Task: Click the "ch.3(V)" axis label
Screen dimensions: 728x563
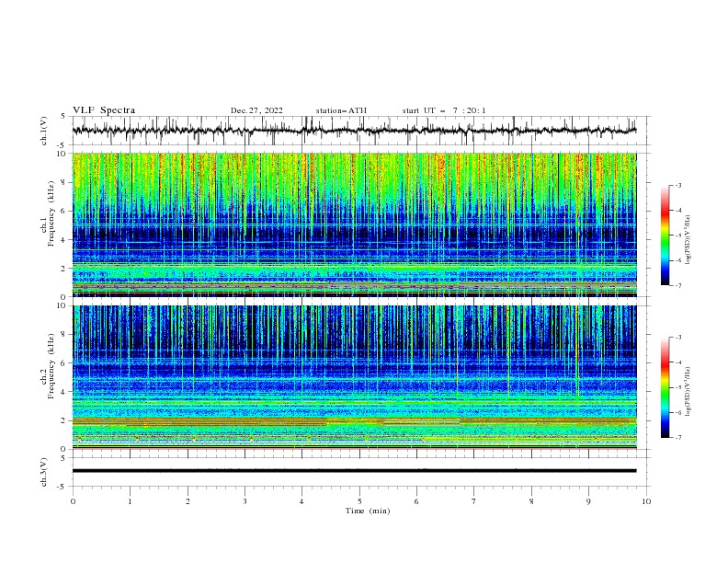Action: [x=44, y=473]
